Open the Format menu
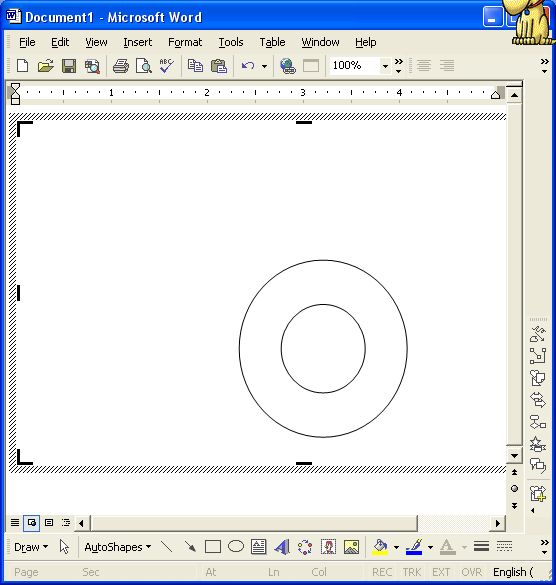The width and height of the screenshot is (556, 585). tap(185, 42)
